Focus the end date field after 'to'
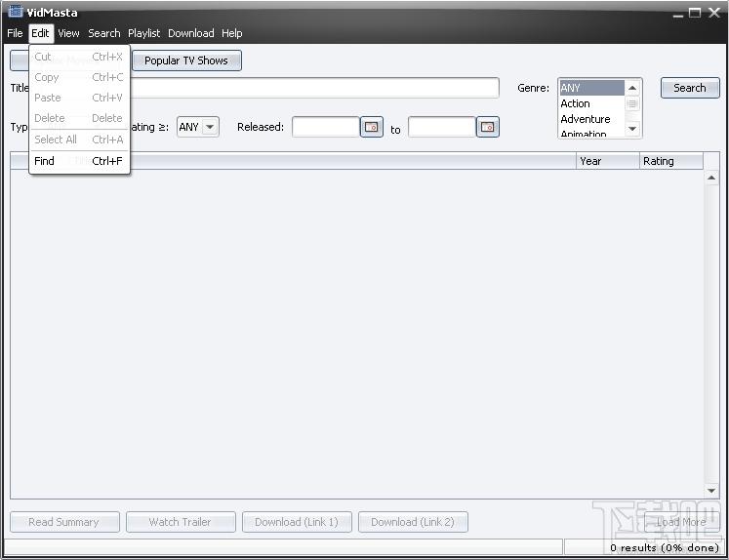Screen dimensions: 729x560 [x=442, y=127]
